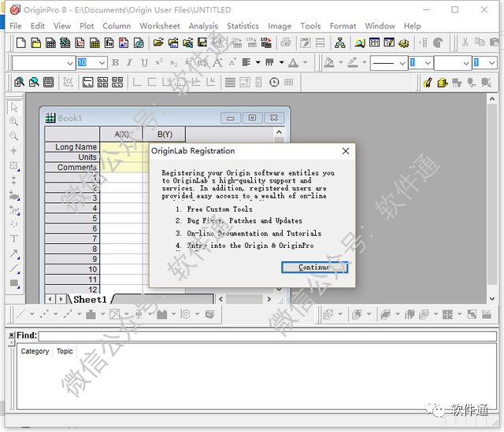This screenshot has height=432, width=504.
Task: Select the Pointer tool
Action: pos(14,107)
